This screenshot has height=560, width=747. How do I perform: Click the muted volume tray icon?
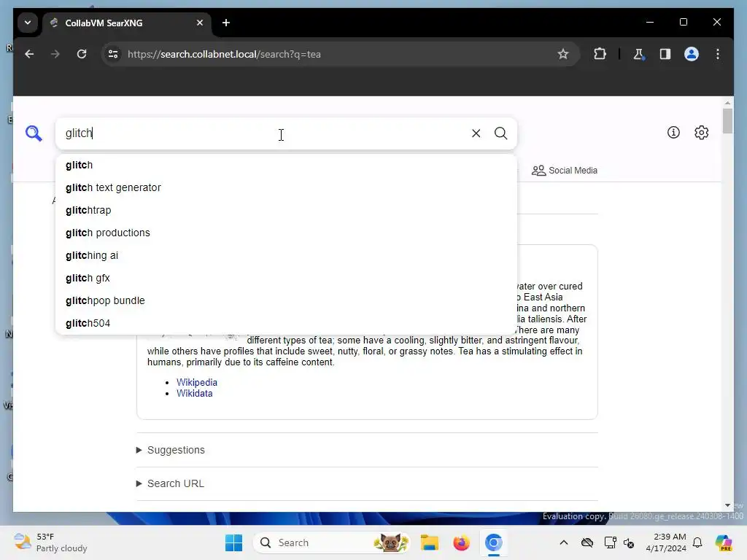point(628,542)
